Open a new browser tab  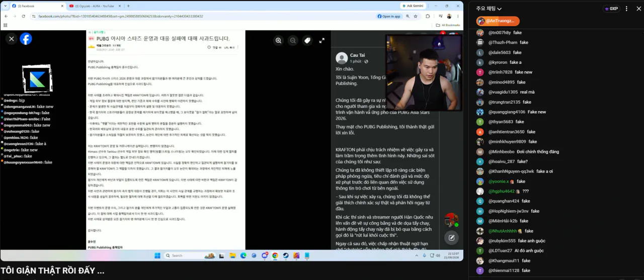click(128, 6)
